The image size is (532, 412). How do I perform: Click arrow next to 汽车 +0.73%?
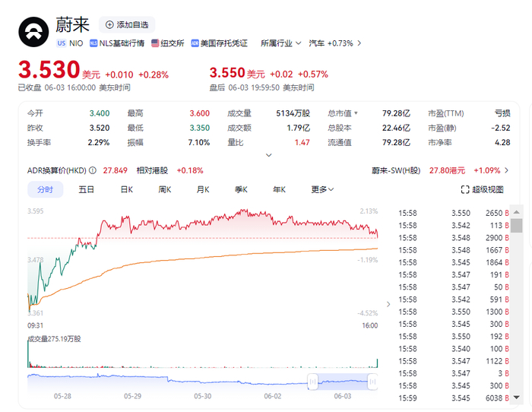(359, 43)
